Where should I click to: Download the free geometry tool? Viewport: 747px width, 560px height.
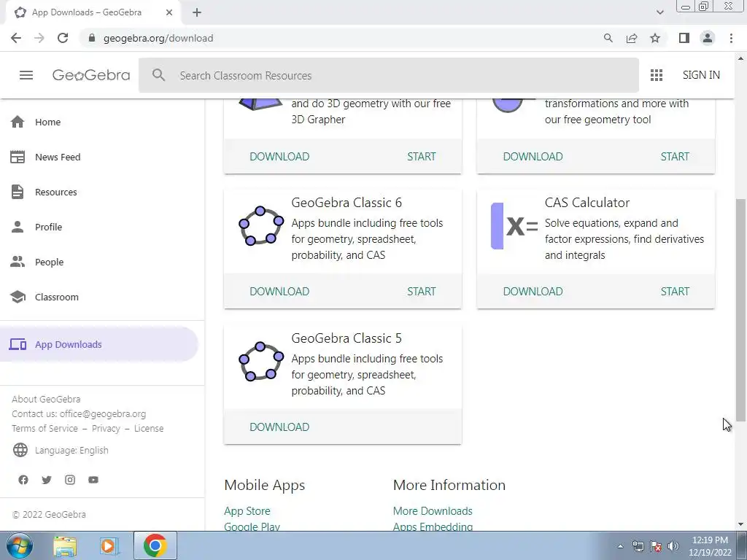coord(533,156)
